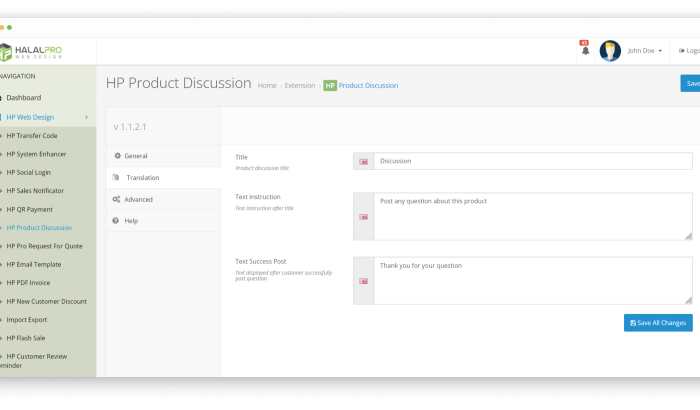Screen dimensions: 700x410
Task: Click into the Title input field
Action: coord(532,161)
